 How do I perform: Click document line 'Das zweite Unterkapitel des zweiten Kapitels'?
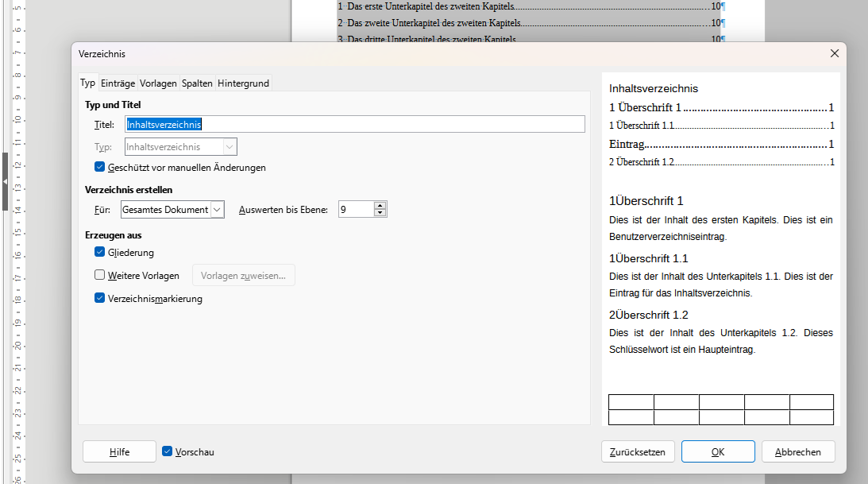click(434, 23)
